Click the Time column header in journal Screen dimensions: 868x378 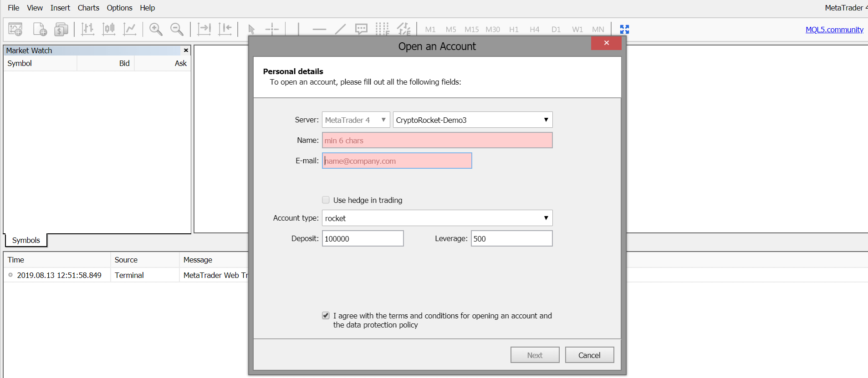coord(57,260)
